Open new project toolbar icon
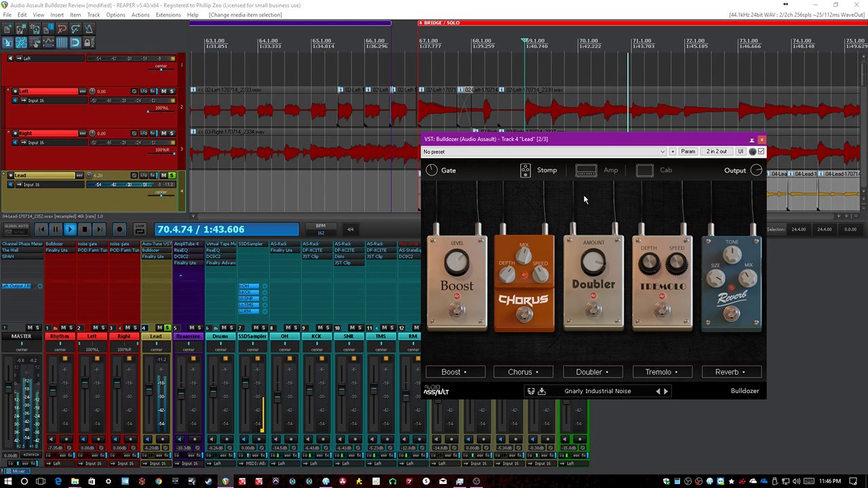Viewport: 868px width, 488px height. click(x=7, y=29)
